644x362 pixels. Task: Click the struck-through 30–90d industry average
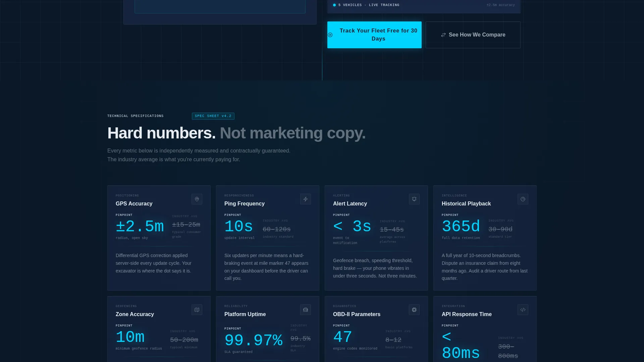point(500,229)
